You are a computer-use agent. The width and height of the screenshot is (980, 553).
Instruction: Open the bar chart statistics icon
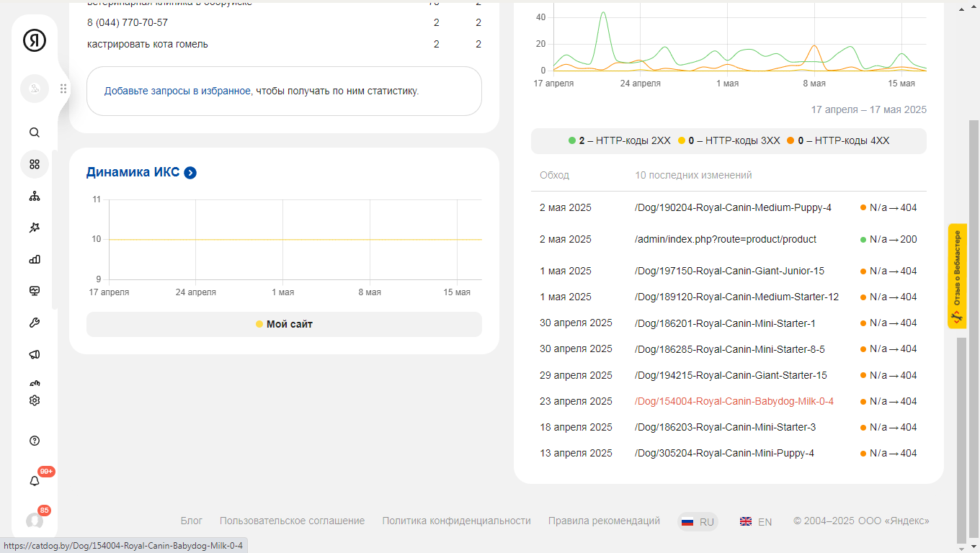35,259
